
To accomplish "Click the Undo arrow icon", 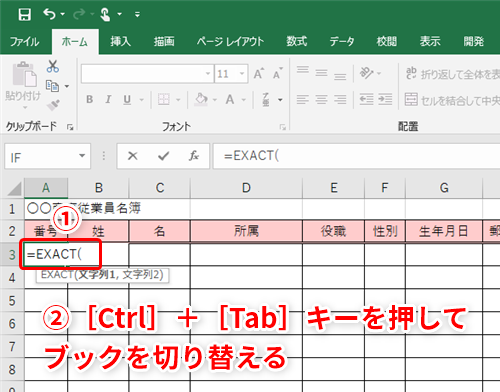I will pyautogui.click(x=49, y=14).
